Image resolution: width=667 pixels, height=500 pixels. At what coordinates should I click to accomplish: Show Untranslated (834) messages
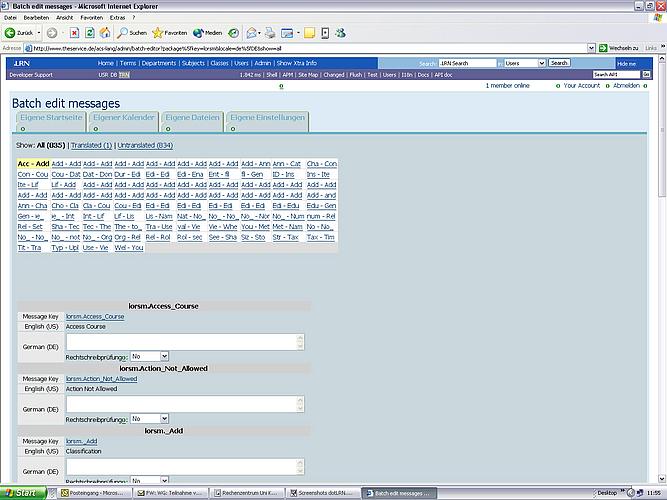click(x=145, y=145)
